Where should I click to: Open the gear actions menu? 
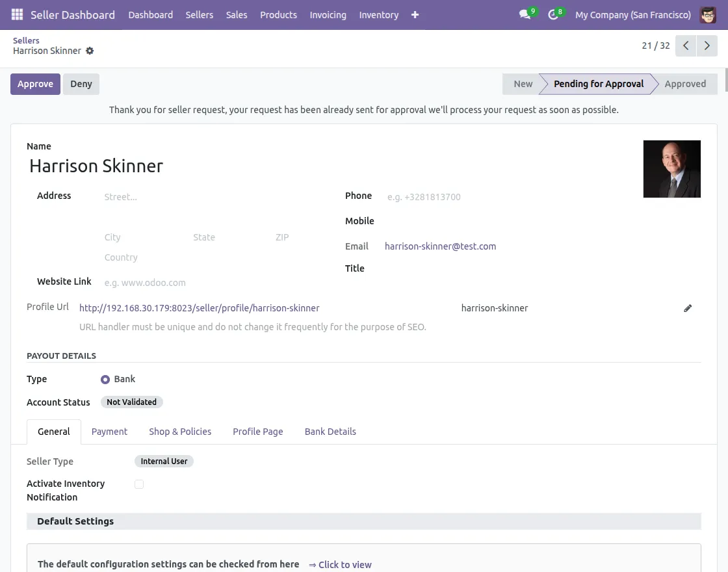pyautogui.click(x=90, y=51)
